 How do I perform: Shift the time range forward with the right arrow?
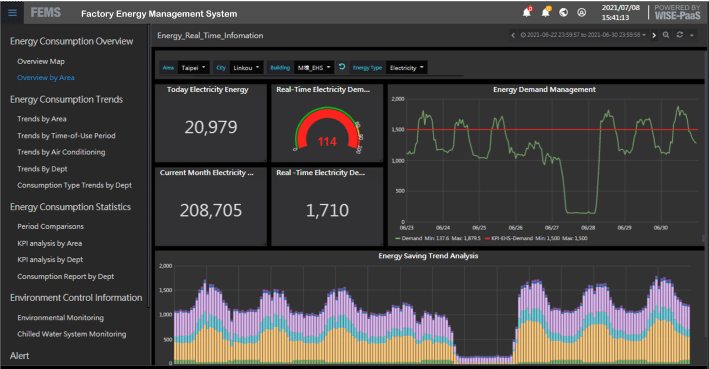pyautogui.click(x=654, y=35)
